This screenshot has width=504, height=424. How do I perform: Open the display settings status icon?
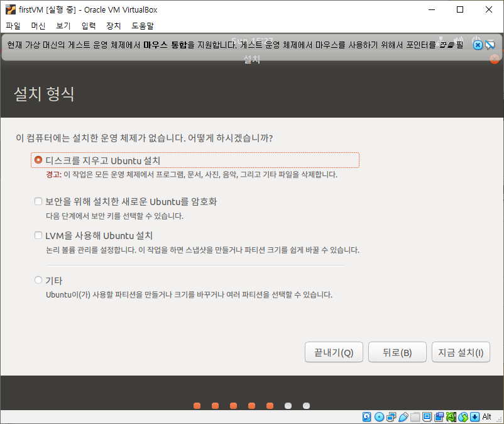pyautogui.click(x=427, y=417)
